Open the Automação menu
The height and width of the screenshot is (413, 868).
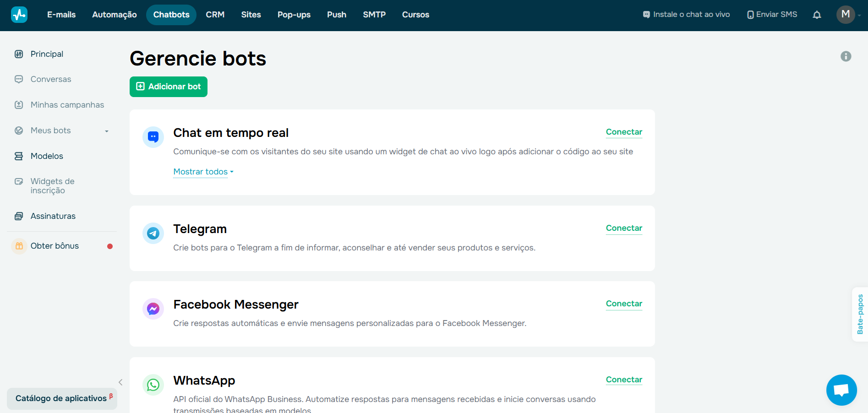pyautogui.click(x=114, y=14)
